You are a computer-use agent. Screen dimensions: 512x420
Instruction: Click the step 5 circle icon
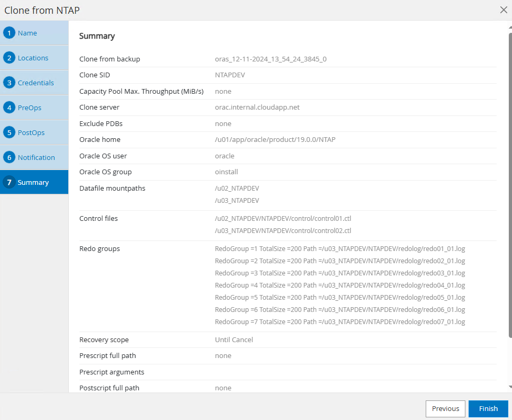[x=9, y=132]
